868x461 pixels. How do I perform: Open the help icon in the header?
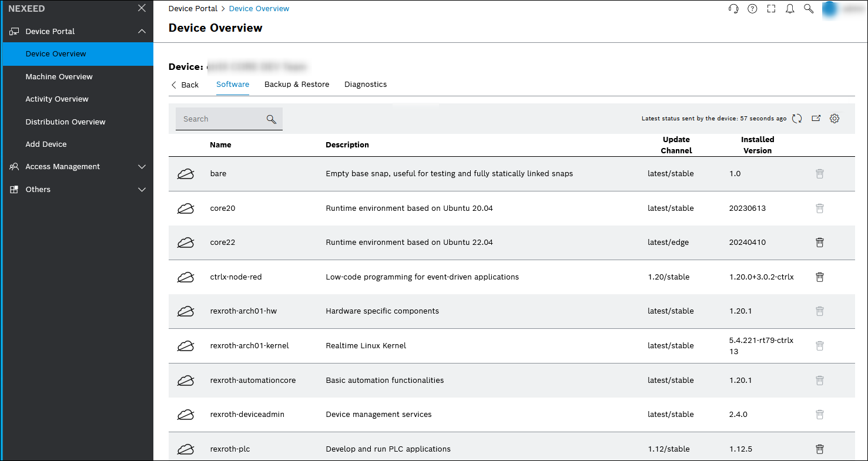coord(752,8)
